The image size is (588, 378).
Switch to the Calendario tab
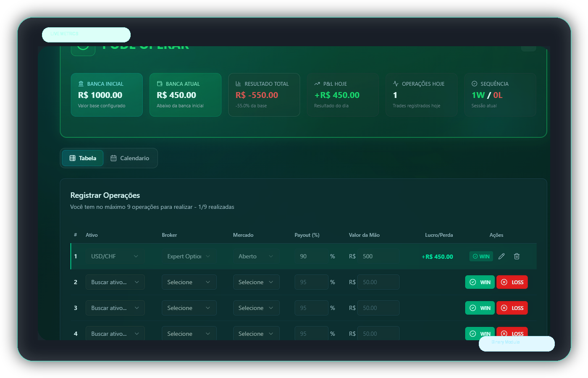[130, 158]
